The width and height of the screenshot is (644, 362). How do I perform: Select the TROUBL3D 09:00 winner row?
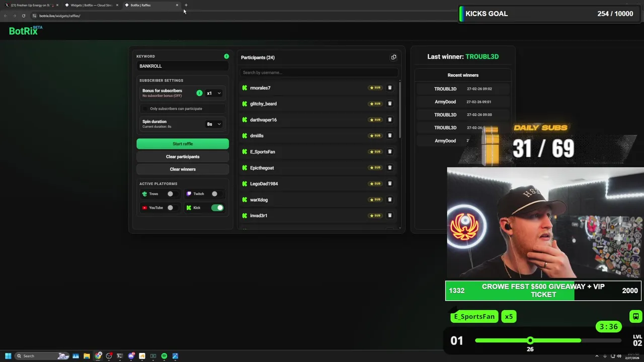[463, 115]
